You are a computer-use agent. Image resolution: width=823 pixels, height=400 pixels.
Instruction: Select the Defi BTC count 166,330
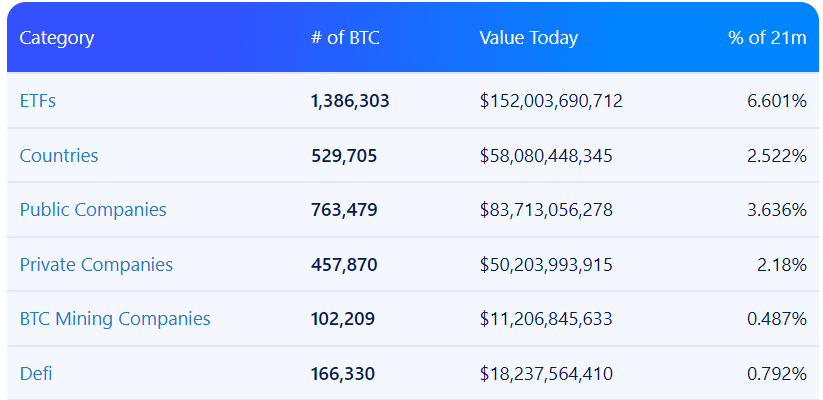pos(343,374)
